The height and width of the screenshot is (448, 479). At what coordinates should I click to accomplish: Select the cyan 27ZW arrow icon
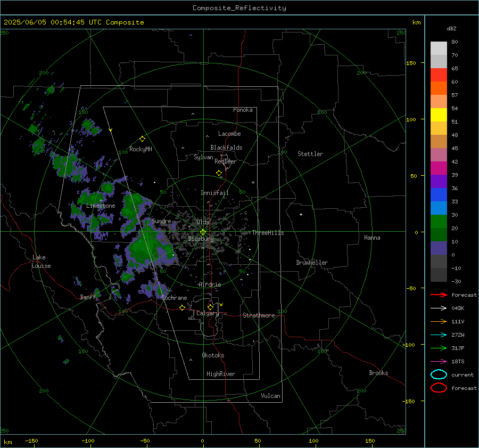point(439,335)
